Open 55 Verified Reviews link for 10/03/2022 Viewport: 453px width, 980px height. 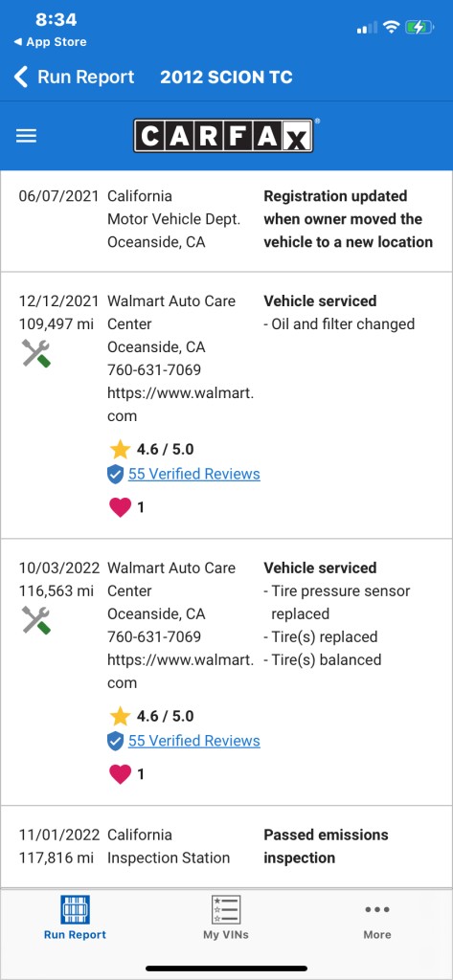[x=194, y=741]
